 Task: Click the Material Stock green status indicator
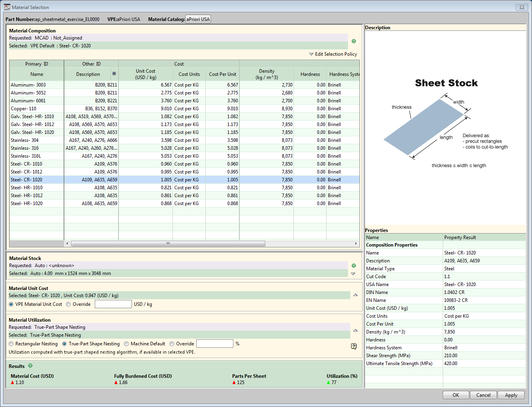[x=353, y=266]
